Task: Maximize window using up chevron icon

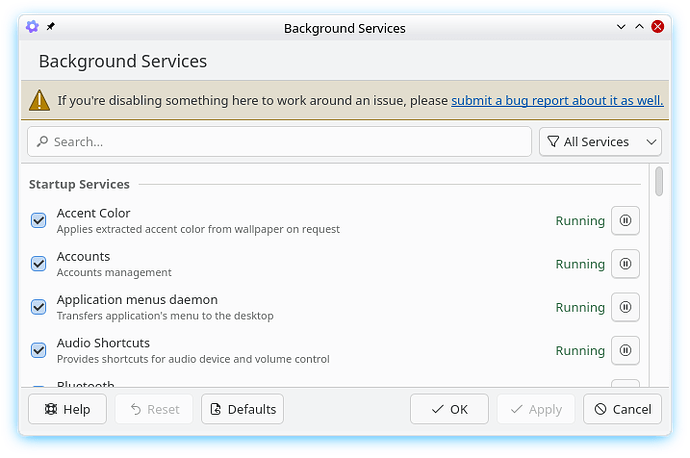Action: pyautogui.click(x=639, y=27)
